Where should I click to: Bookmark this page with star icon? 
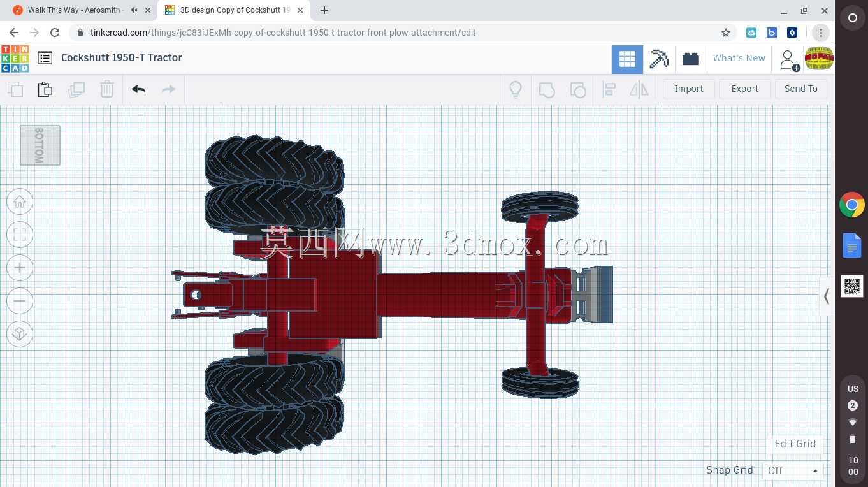click(725, 33)
